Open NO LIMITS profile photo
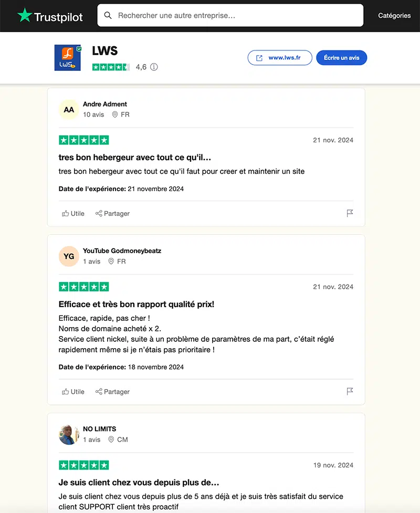Screen dimensions: 420x513 pos(69,434)
